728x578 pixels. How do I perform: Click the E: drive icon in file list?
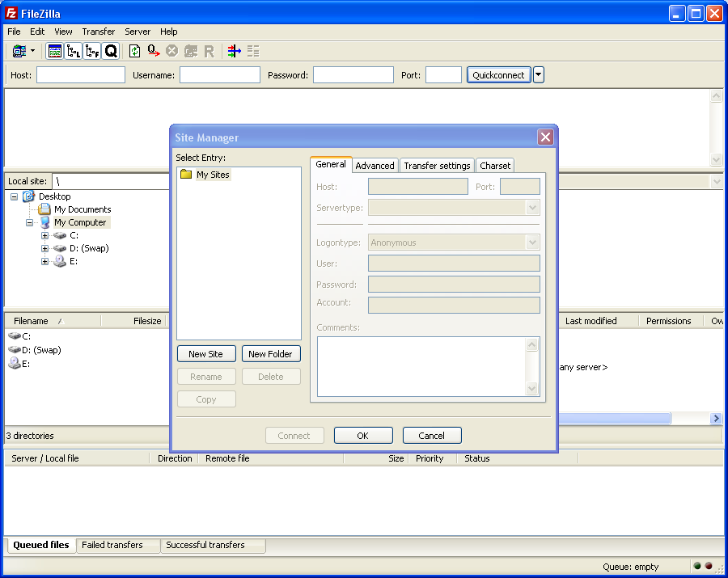15,363
